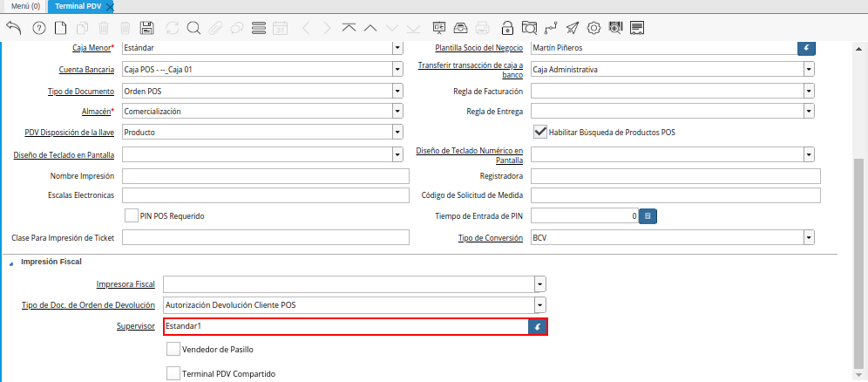
Task: Open the Impresora Fiscal dropdown arrow
Action: pos(540,284)
